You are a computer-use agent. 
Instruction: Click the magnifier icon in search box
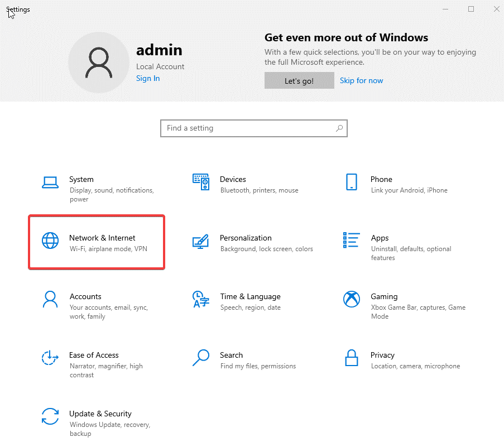coord(339,128)
